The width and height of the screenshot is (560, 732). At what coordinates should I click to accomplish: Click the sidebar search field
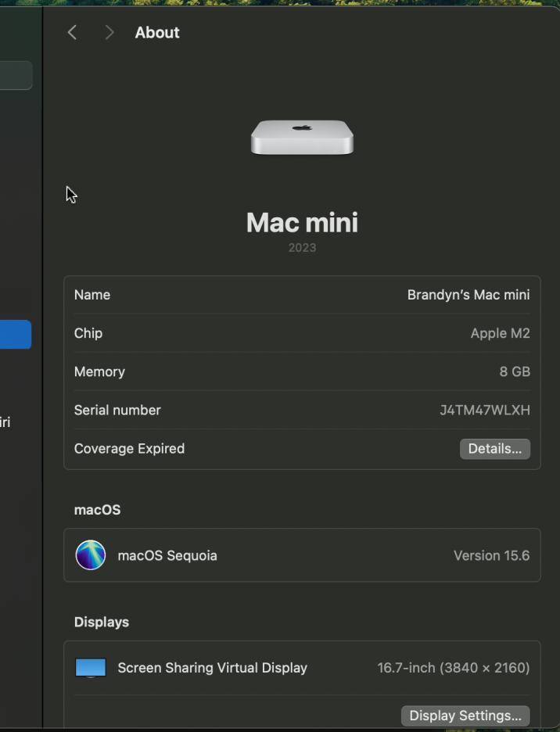tap(16, 75)
